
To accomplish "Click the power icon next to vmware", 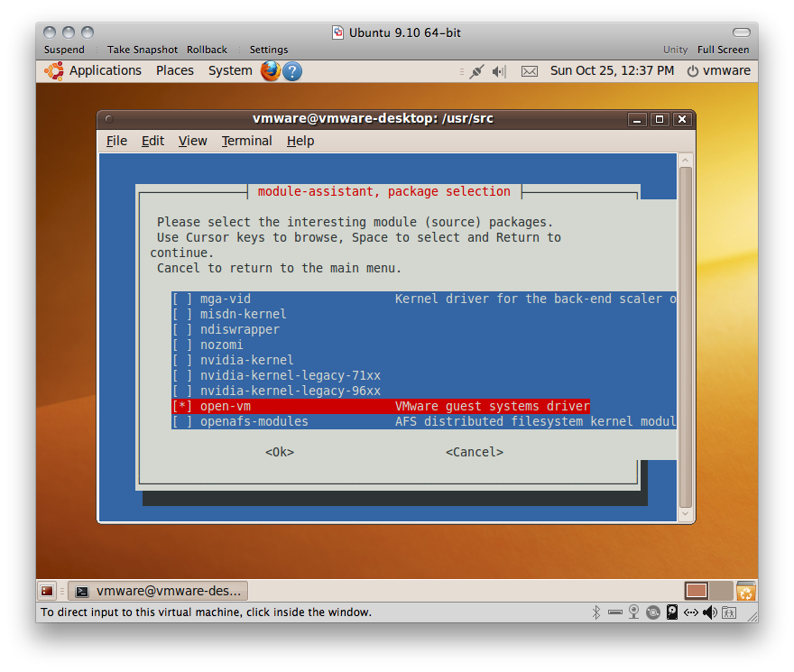I will coord(692,71).
